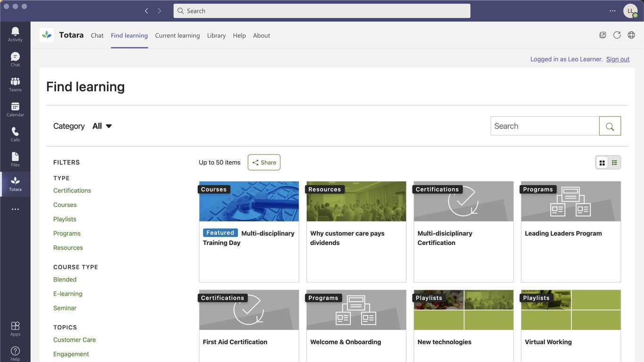Pop out the Totara app
644x362 pixels.
coord(603,35)
